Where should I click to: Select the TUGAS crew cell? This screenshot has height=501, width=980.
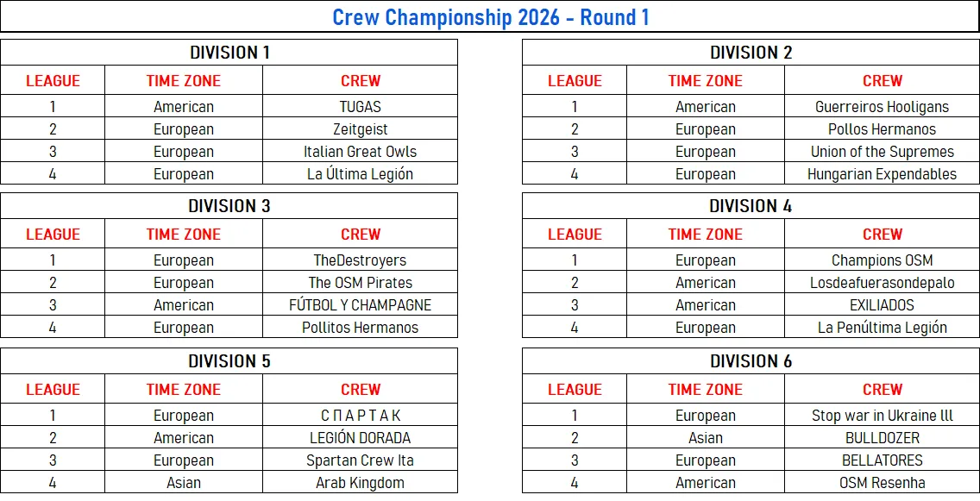(x=360, y=107)
